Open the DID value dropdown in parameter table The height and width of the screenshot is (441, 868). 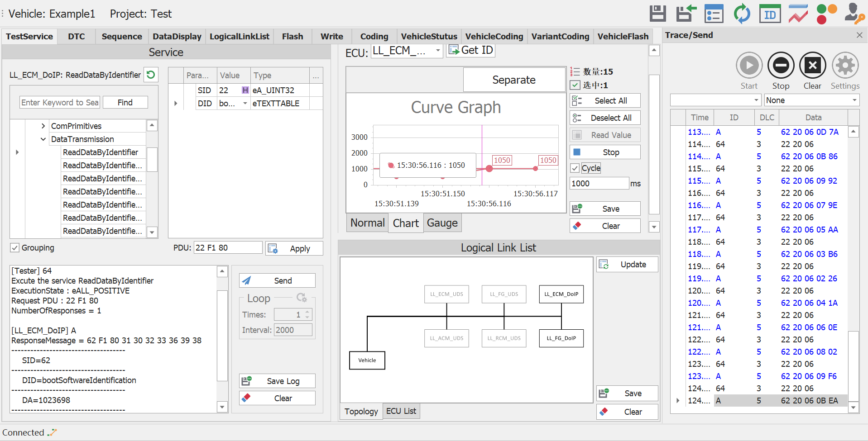245,103
